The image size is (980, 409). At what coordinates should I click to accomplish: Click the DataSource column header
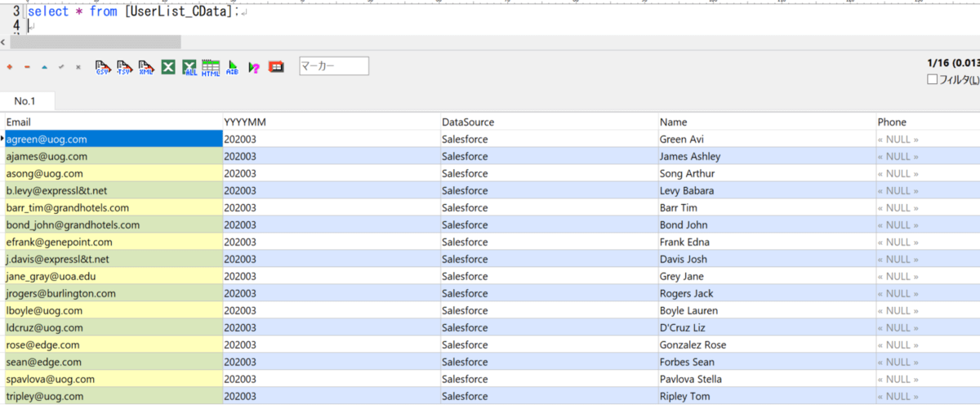coord(468,122)
